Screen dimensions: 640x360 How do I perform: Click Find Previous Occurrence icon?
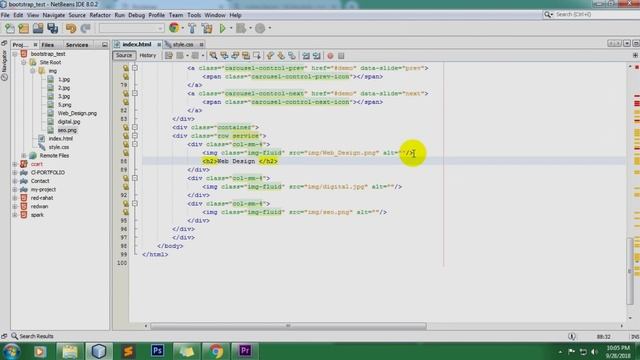[x=224, y=56]
